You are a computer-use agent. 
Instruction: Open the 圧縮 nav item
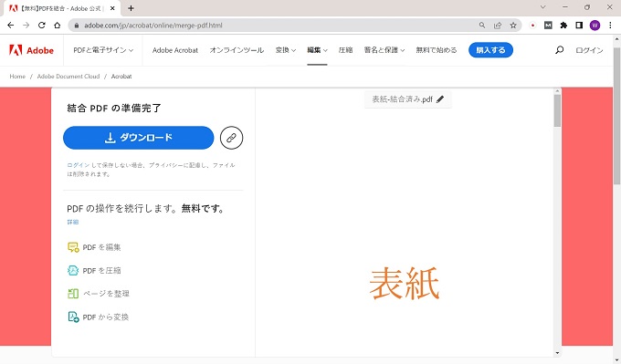pyautogui.click(x=345, y=50)
